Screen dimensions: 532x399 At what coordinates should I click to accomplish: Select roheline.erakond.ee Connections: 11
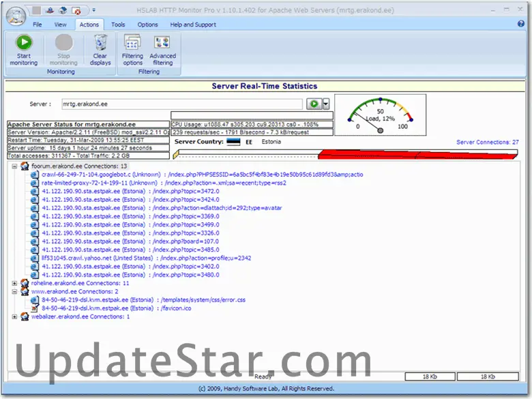(80, 283)
